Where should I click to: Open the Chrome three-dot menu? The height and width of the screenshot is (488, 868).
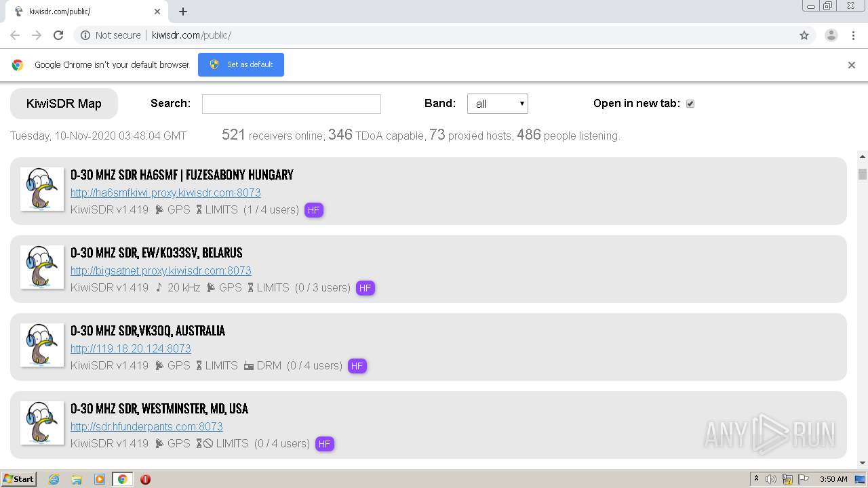854,35
